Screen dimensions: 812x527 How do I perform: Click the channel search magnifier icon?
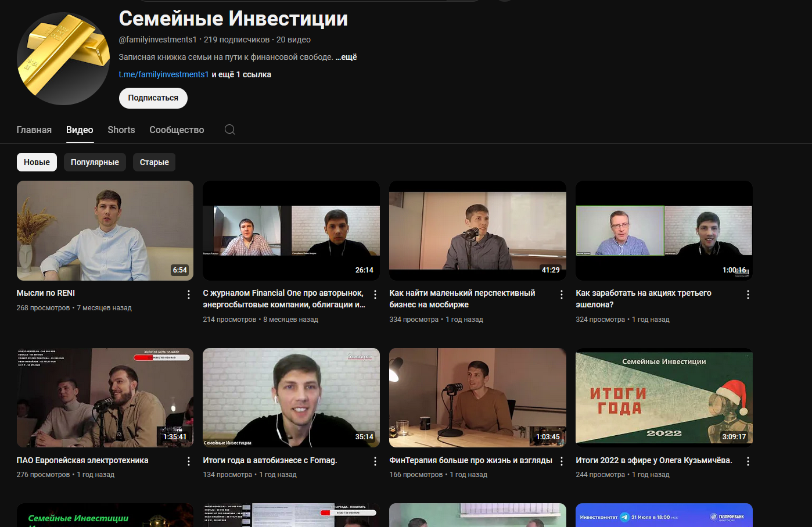pyautogui.click(x=230, y=130)
